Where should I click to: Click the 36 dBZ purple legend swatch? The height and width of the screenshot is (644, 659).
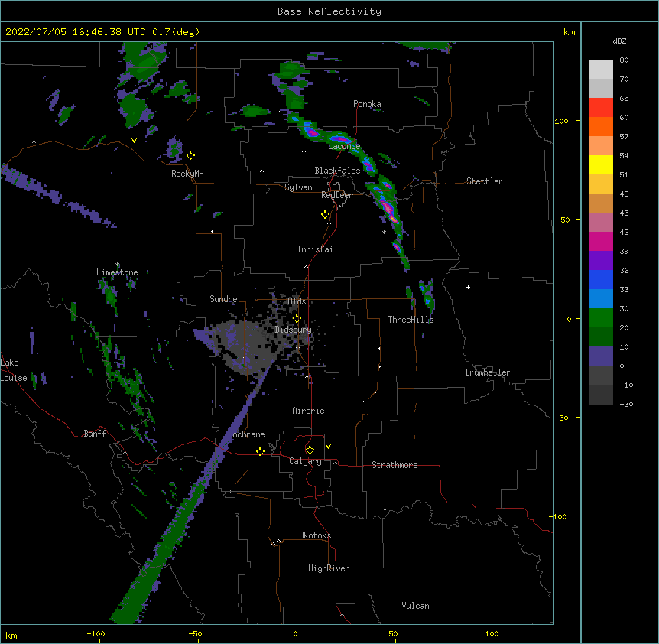[x=601, y=261]
